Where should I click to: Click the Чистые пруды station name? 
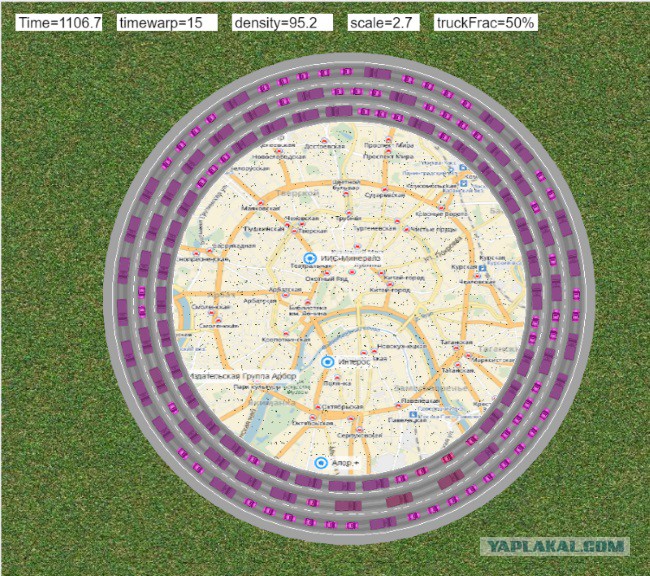click(434, 229)
